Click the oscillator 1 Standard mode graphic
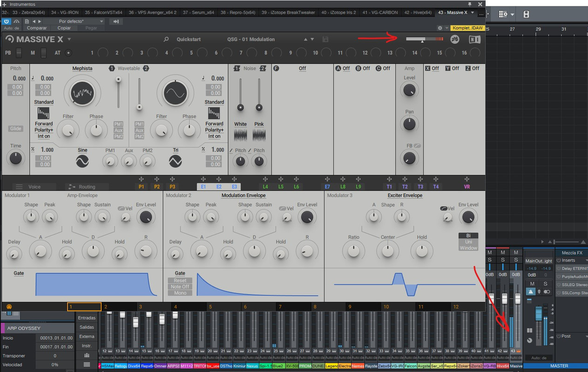The width and height of the screenshot is (588, 372). [44, 113]
